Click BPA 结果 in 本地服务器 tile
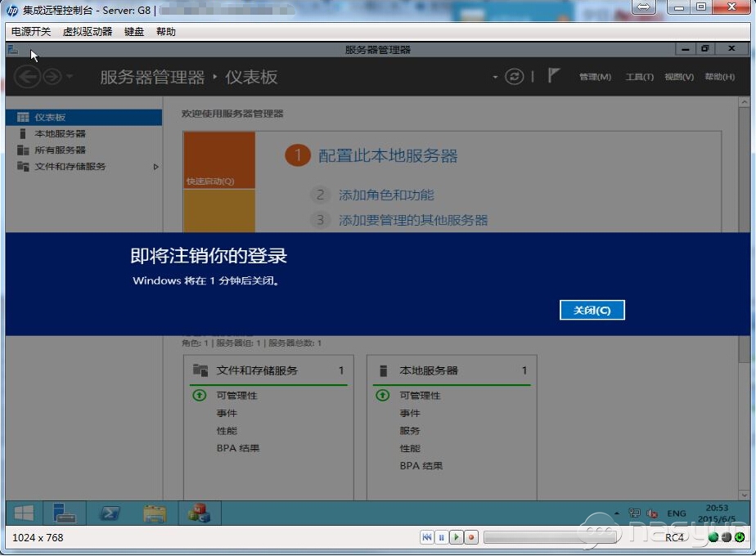 [x=421, y=465]
